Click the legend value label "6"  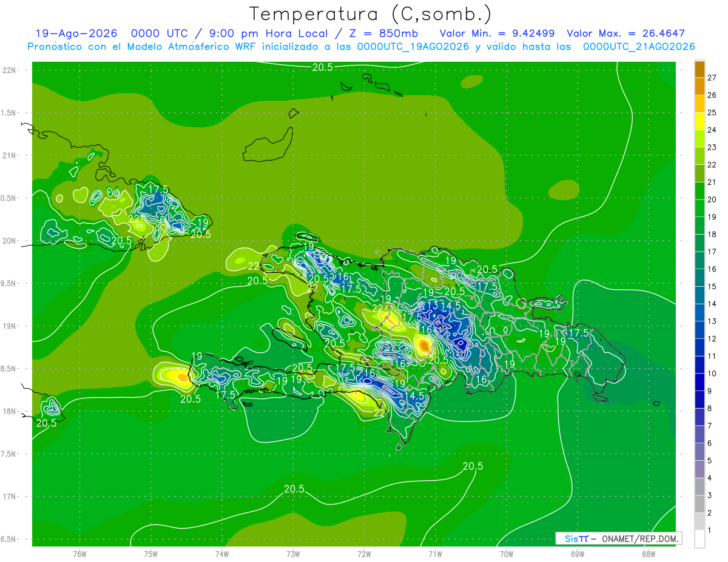(x=709, y=443)
